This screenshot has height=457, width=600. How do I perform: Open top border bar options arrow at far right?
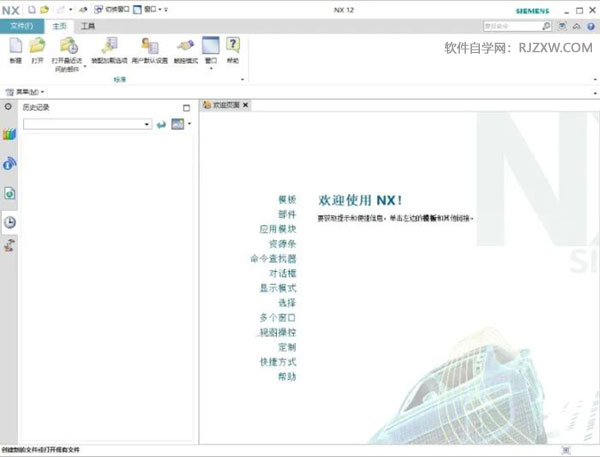click(x=595, y=93)
